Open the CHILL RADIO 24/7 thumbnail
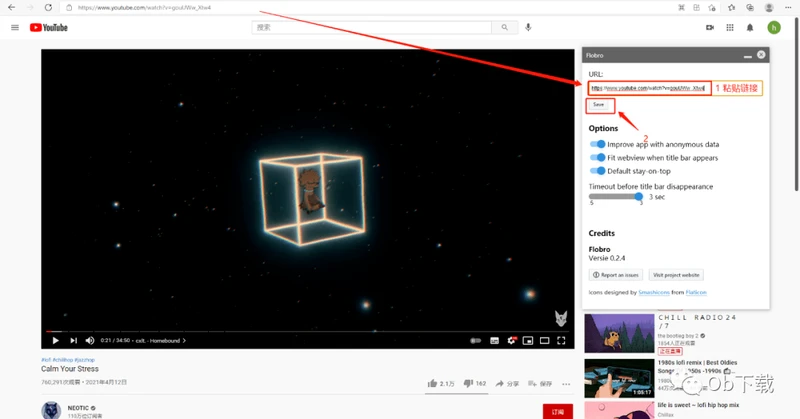The image size is (800, 419). click(x=619, y=333)
